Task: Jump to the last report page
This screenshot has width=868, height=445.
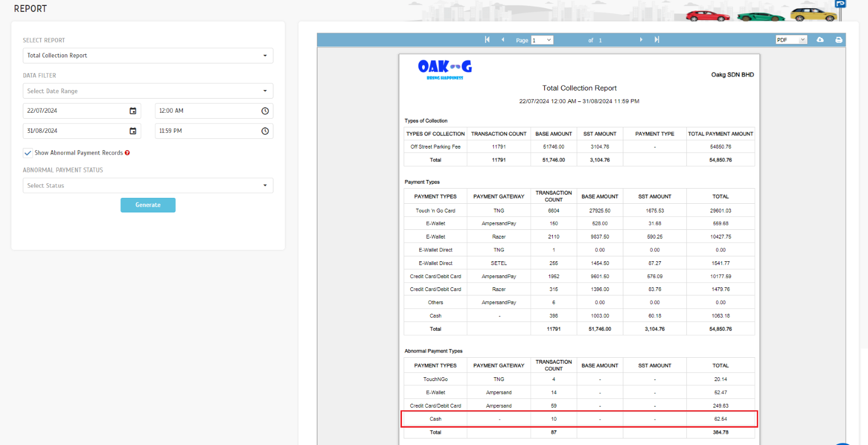Action: 656,40
